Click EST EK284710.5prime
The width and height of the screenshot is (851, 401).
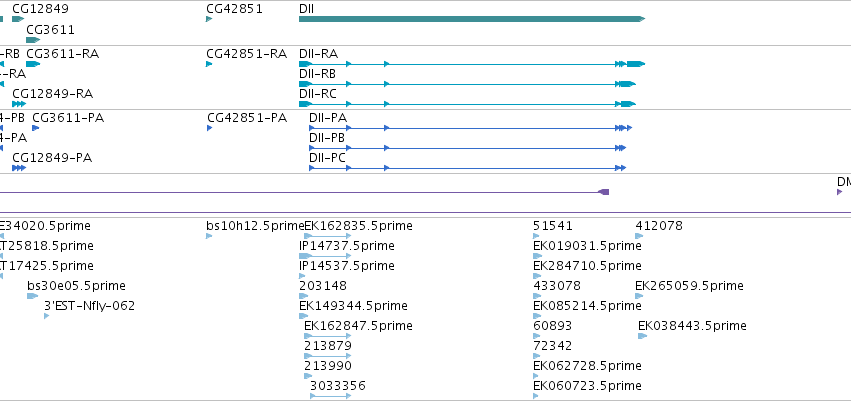click(536, 276)
